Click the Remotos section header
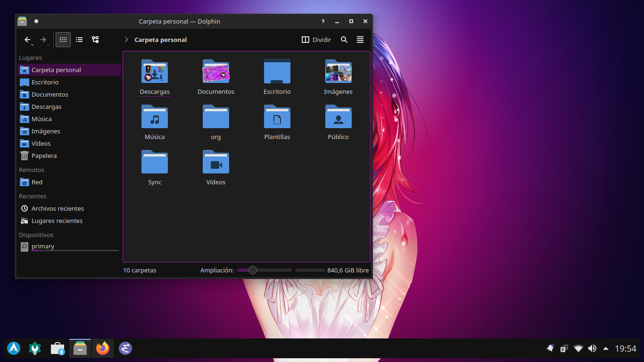 click(x=32, y=170)
